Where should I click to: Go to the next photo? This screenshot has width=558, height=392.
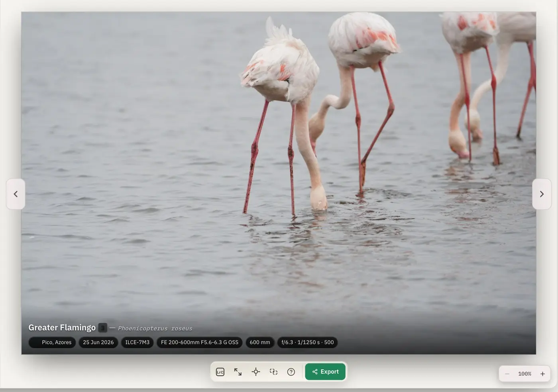click(542, 194)
